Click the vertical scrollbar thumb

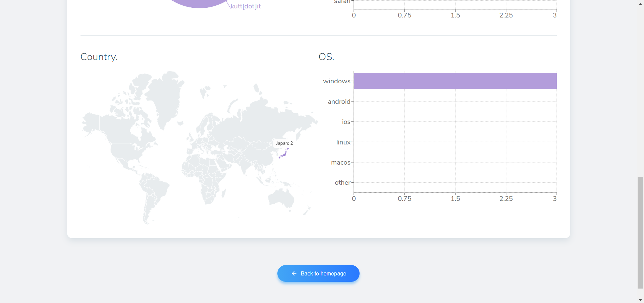tap(640, 232)
